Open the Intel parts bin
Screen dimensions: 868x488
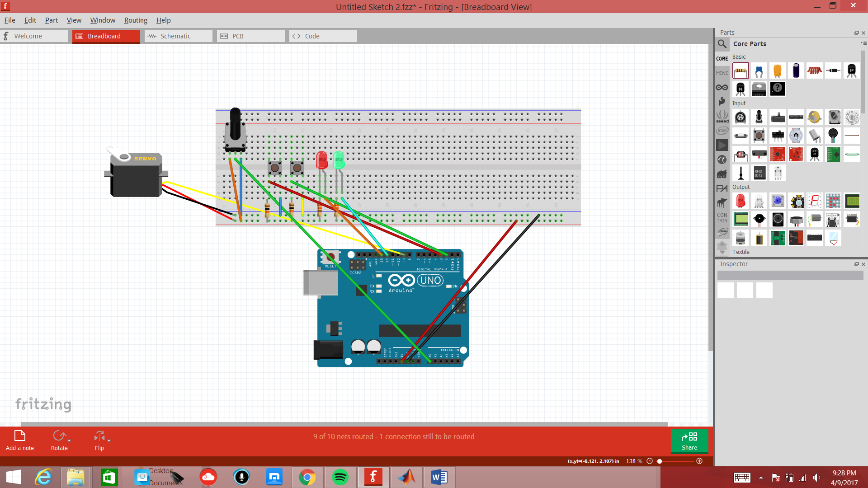[722, 130]
